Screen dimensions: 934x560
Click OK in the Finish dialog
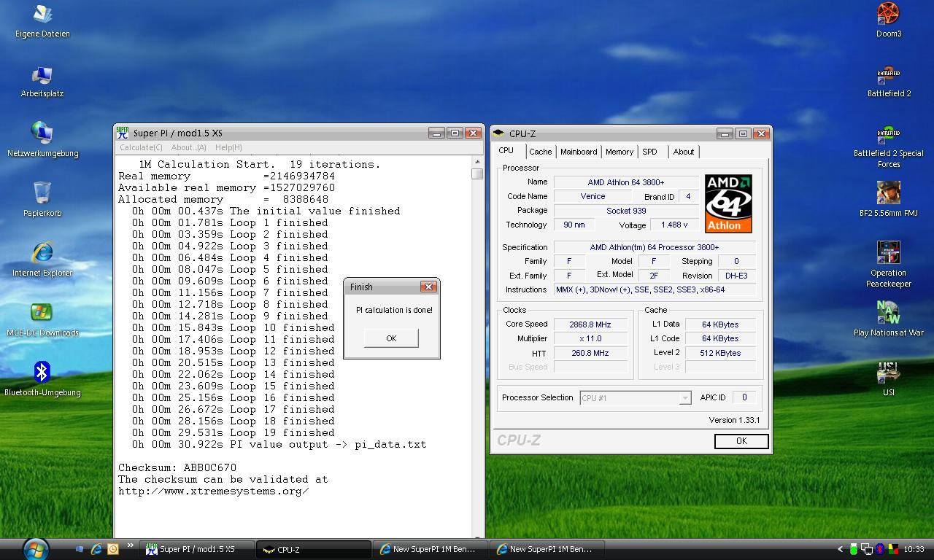tap(391, 338)
